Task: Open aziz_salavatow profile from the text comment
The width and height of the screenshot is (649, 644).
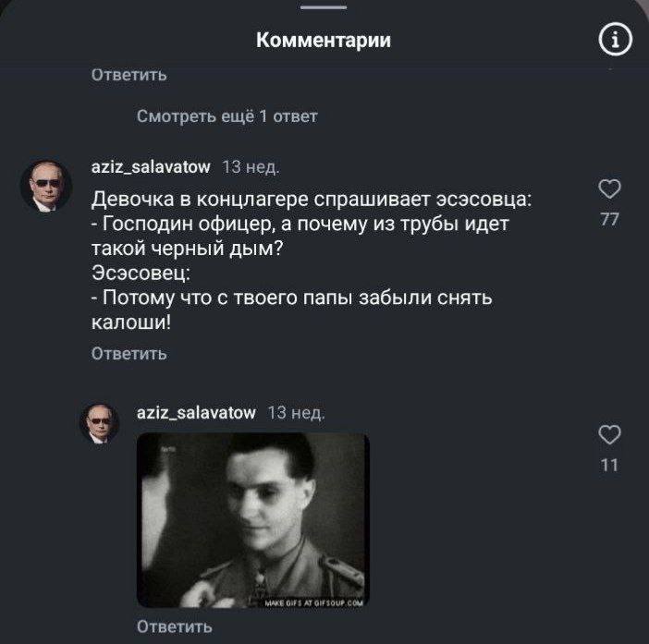Action: [151, 166]
